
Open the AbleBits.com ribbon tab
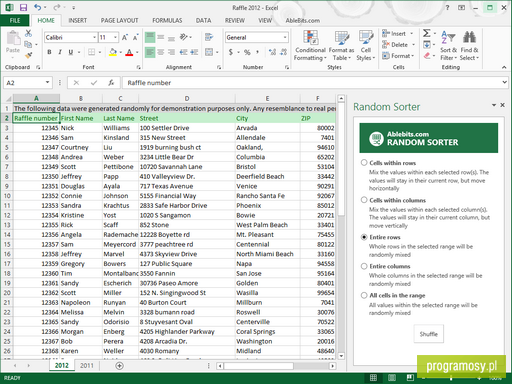[303, 20]
